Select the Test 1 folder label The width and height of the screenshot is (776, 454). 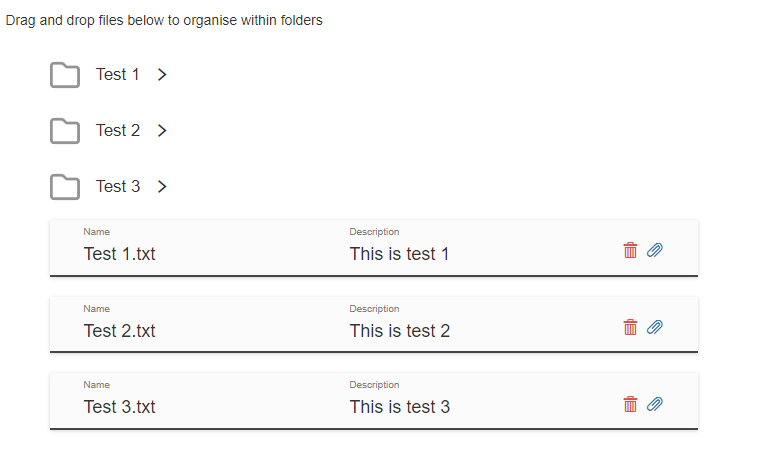pos(118,75)
